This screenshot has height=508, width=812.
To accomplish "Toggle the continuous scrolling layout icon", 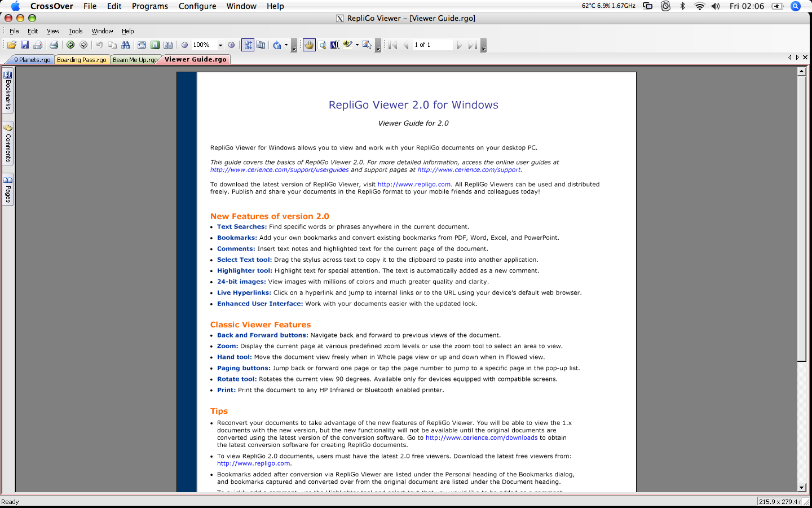I will pyautogui.click(x=248, y=45).
